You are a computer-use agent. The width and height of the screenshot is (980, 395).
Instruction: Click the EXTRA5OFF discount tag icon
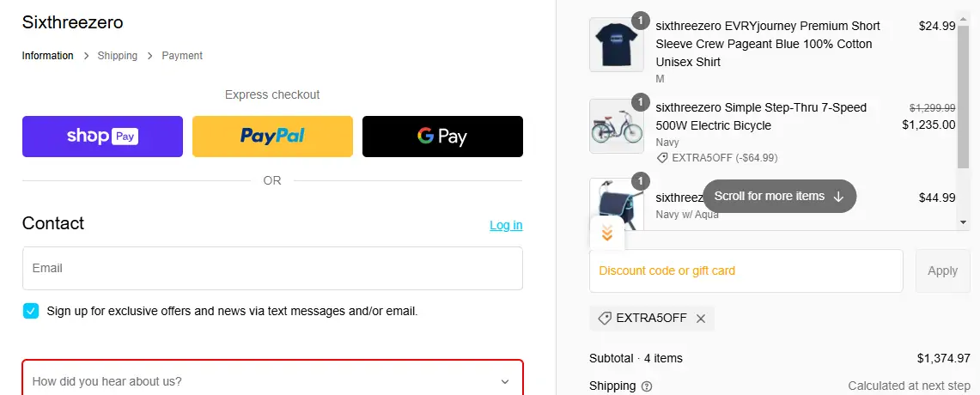(605, 319)
